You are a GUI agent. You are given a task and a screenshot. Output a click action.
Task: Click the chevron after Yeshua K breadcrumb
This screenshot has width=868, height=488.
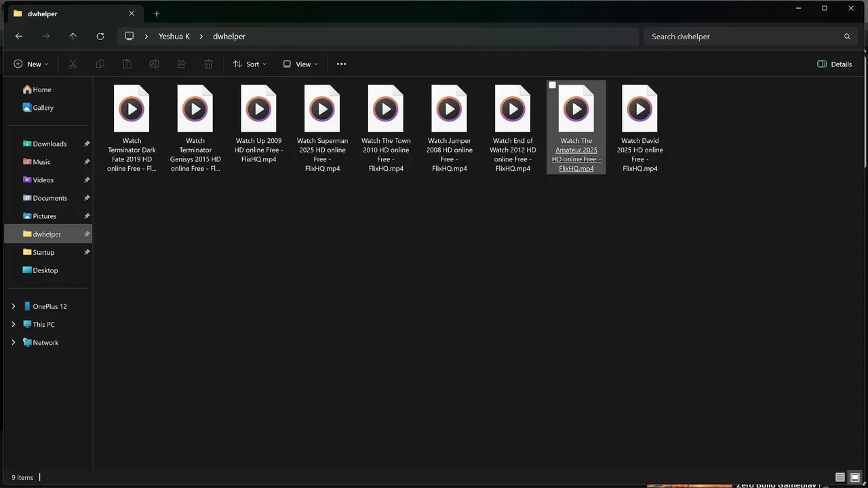(x=201, y=37)
